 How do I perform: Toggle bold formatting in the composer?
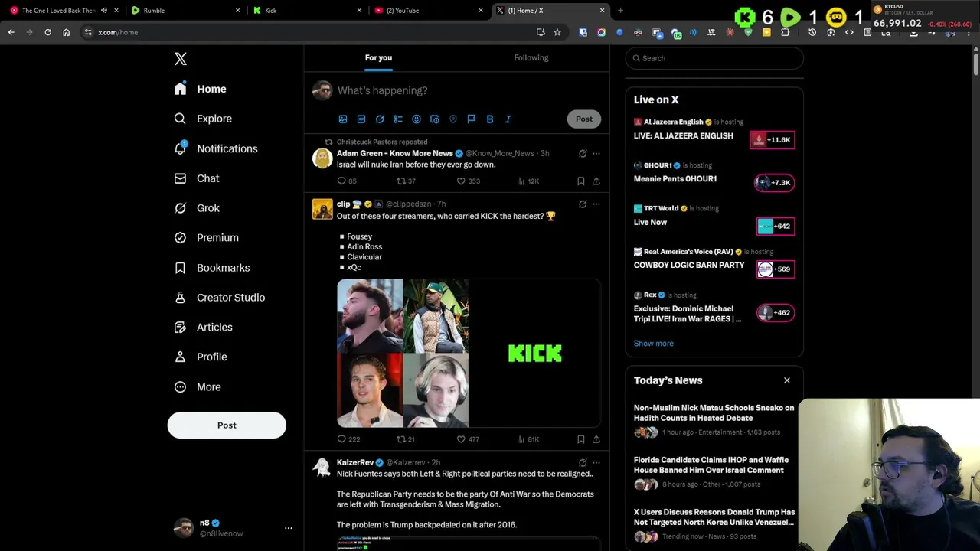pos(490,119)
